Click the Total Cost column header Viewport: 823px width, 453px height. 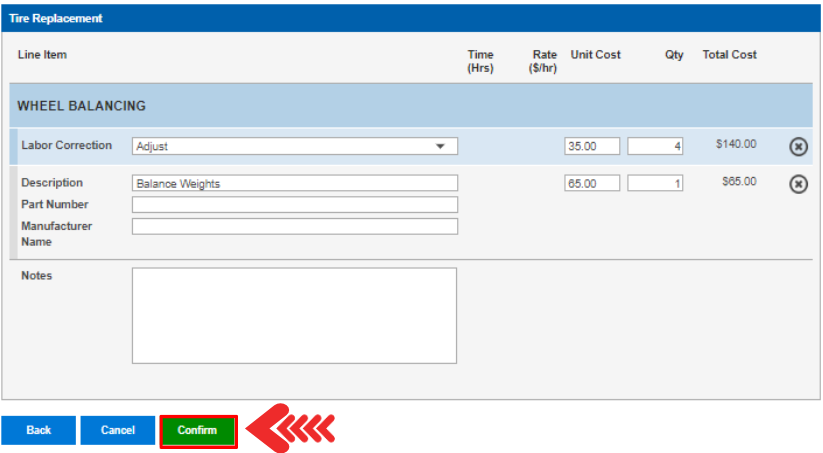729,55
